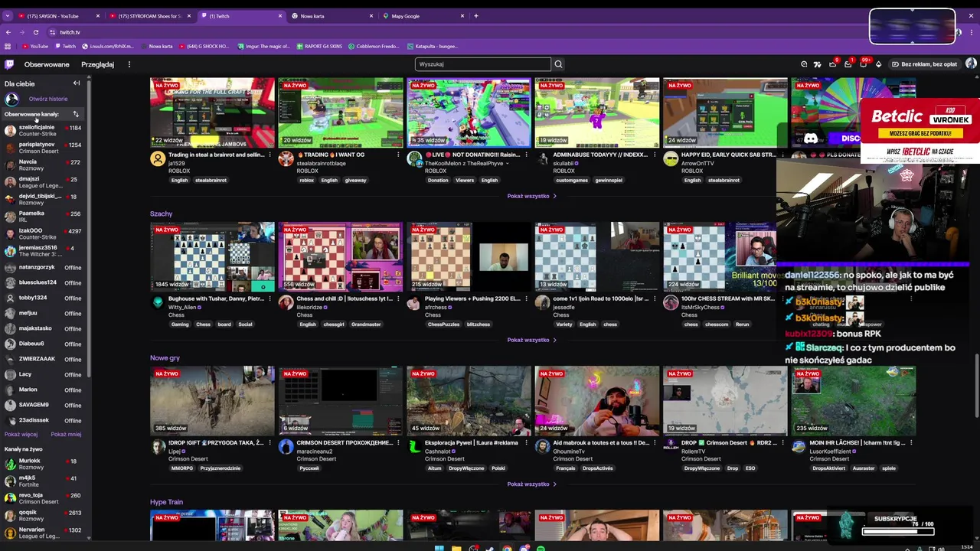Open Witty_Alien Bughouse chess stream thumbnail
The image size is (980, 551).
(x=212, y=256)
